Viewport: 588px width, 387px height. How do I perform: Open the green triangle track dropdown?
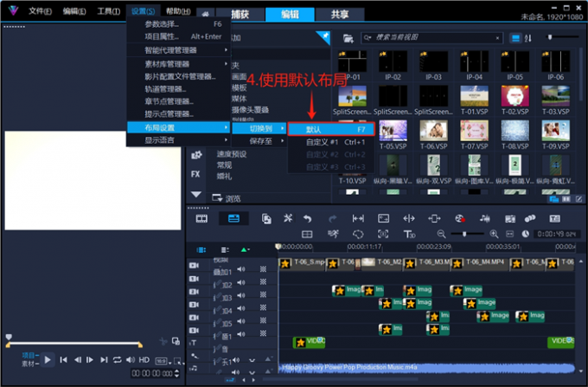(245, 250)
